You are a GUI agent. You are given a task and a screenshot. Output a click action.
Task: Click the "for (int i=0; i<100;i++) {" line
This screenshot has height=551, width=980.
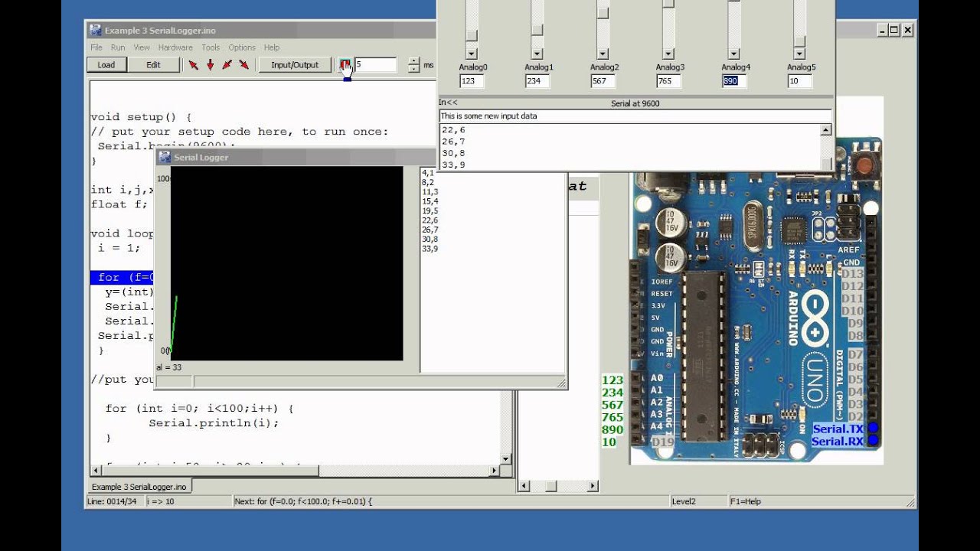(199, 408)
